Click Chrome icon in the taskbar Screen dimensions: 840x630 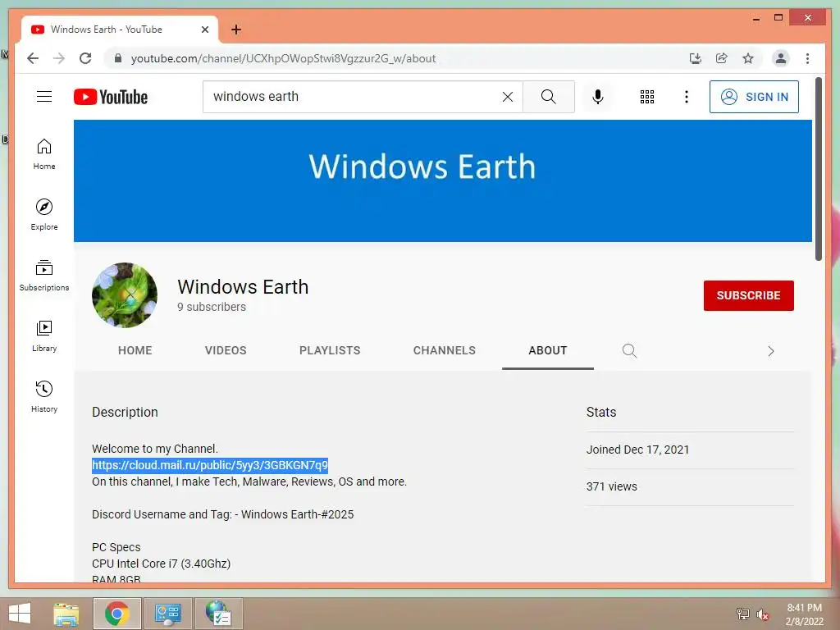pos(117,614)
